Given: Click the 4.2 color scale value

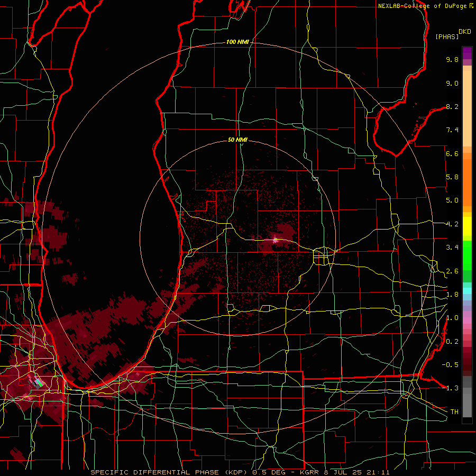Looking at the screenshot, I should click(452, 224).
